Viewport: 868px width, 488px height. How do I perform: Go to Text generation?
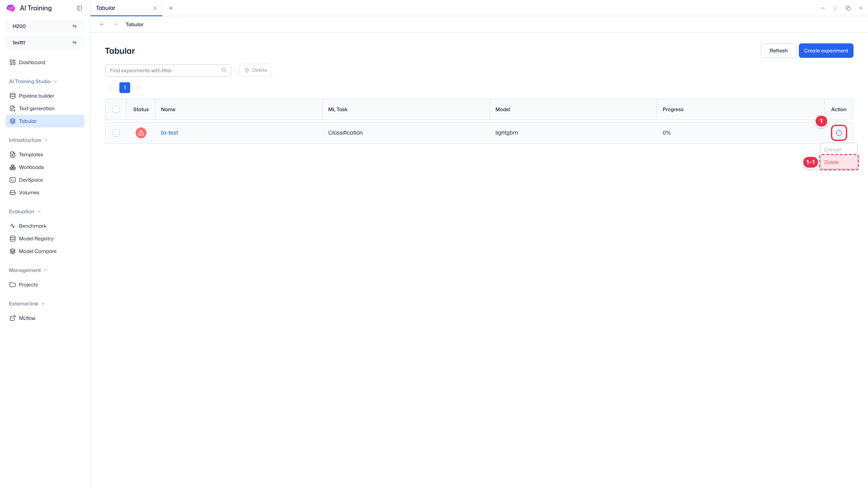[45, 108]
